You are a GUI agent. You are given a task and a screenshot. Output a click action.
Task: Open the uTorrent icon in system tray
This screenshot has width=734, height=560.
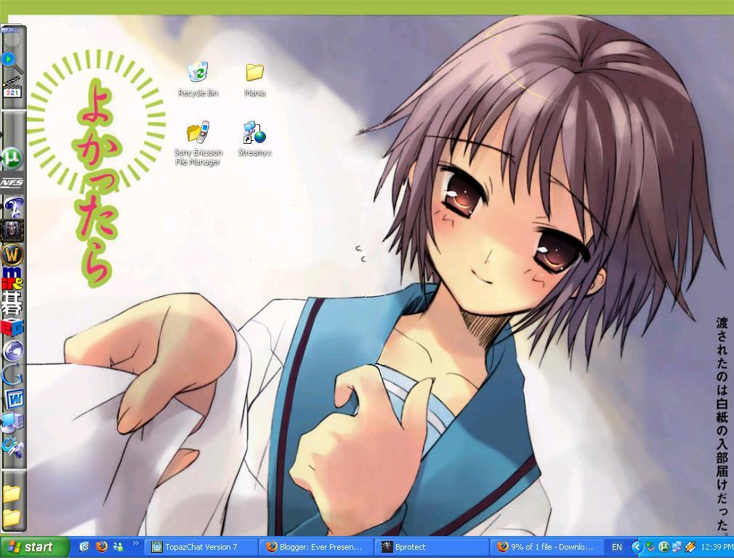pos(664,546)
